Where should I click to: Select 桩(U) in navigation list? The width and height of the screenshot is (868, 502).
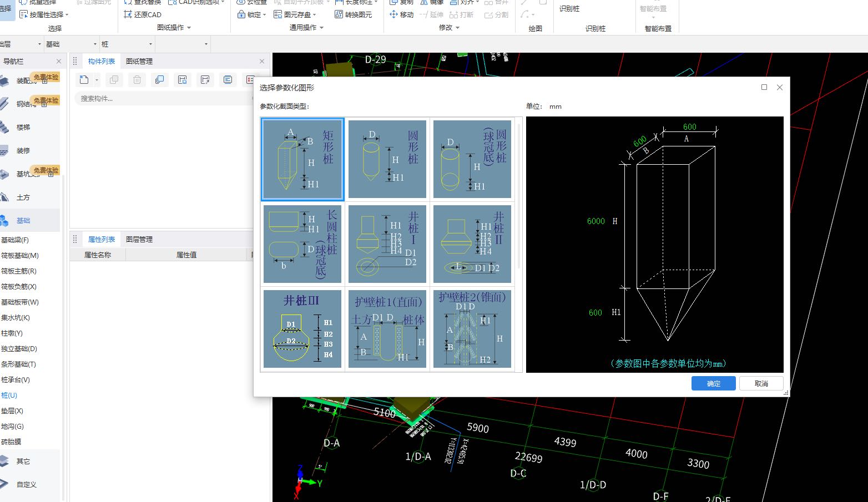[9, 395]
